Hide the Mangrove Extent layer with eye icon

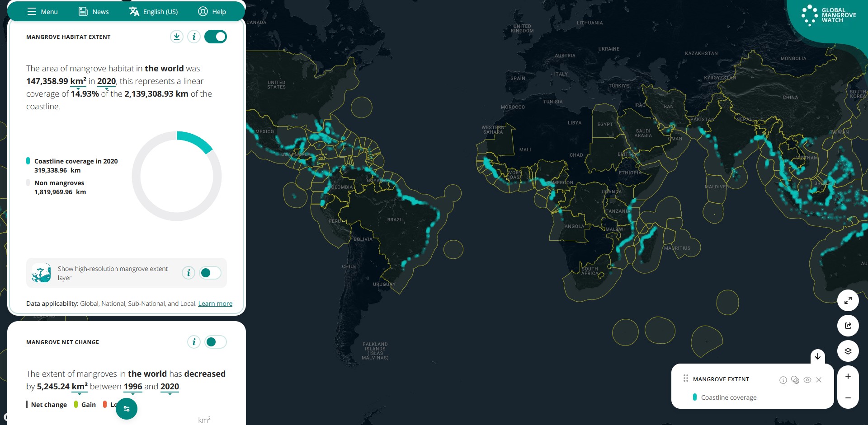pyautogui.click(x=807, y=380)
